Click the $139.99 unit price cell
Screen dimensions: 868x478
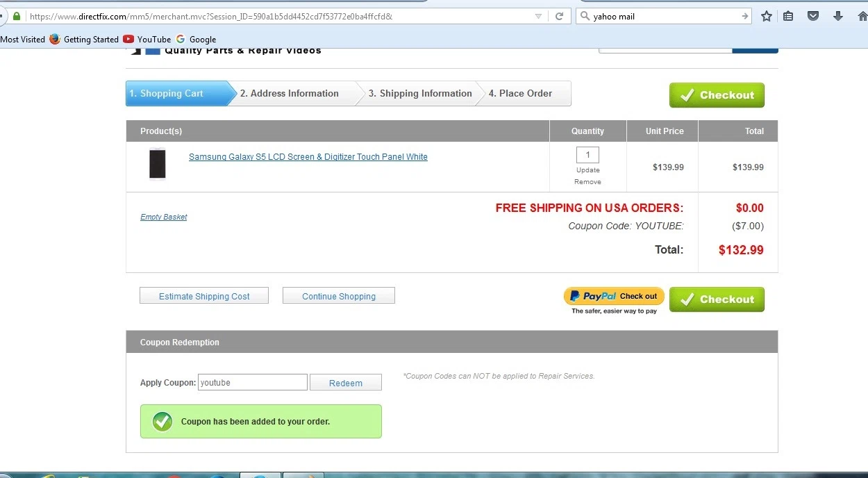[668, 167]
